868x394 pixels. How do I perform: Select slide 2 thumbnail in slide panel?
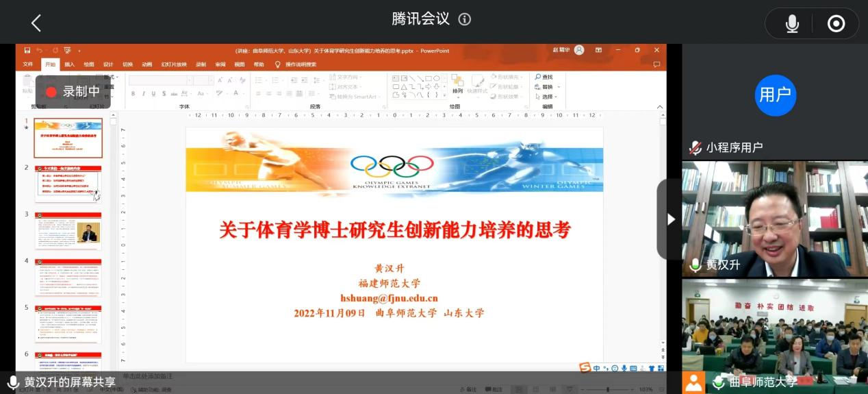click(68, 184)
